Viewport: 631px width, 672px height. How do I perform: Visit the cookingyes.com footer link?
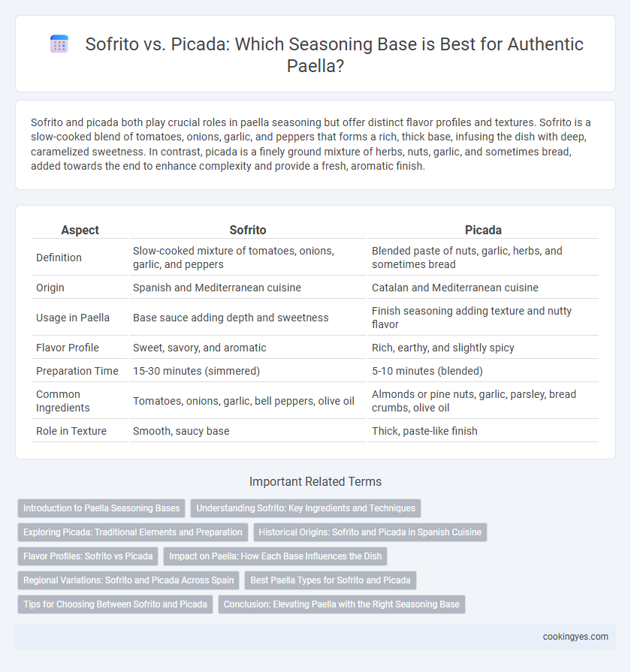(575, 637)
